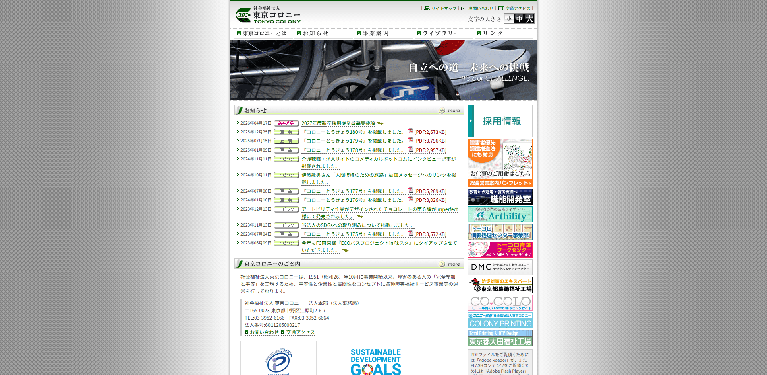
Task: Set font size to 中 (medium)
Action: pos(519,19)
